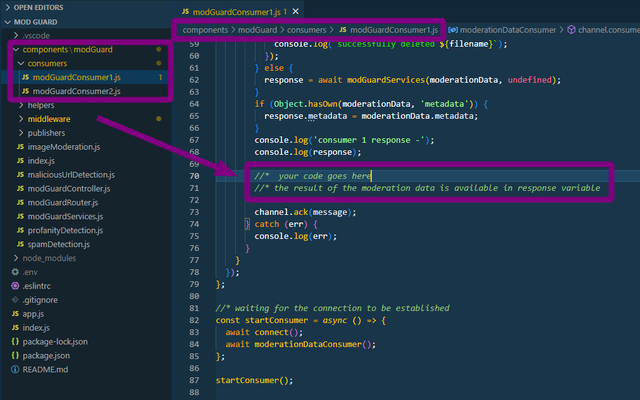Open maliciousUrlDetection.js file
640x400 pixels.
pyautogui.click(x=71, y=174)
